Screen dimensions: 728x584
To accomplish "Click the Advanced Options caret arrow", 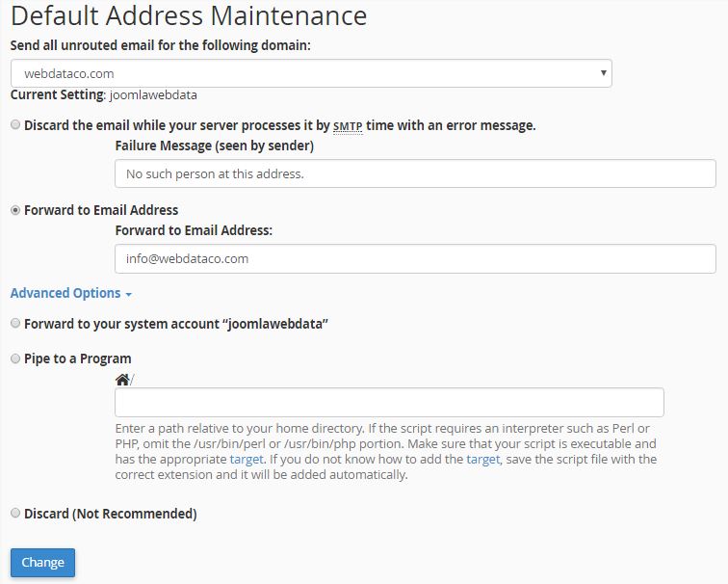I will click(129, 295).
